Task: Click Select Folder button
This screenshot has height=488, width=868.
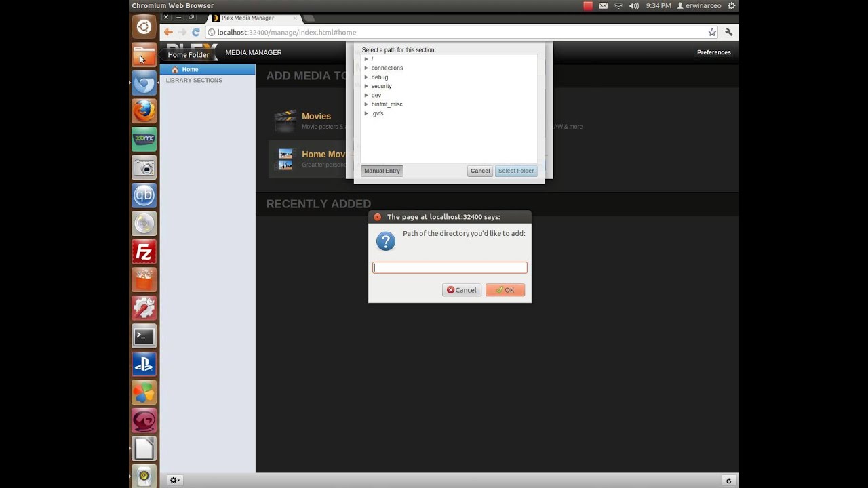Action: [516, 171]
